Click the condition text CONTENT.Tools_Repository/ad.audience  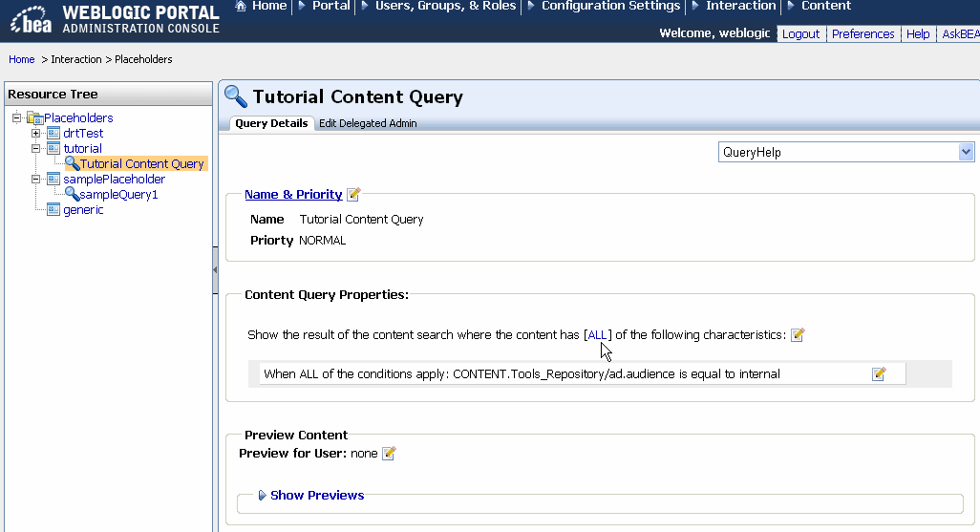click(x=564, y=373)
